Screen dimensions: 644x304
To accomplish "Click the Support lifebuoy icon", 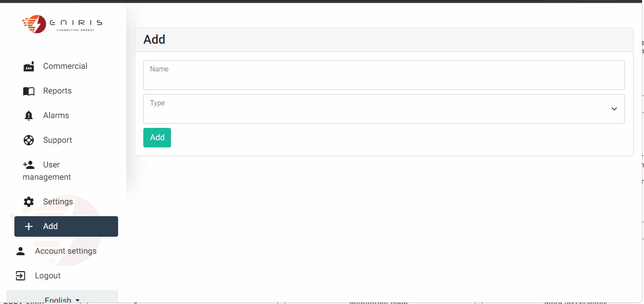I will (29, 140).
